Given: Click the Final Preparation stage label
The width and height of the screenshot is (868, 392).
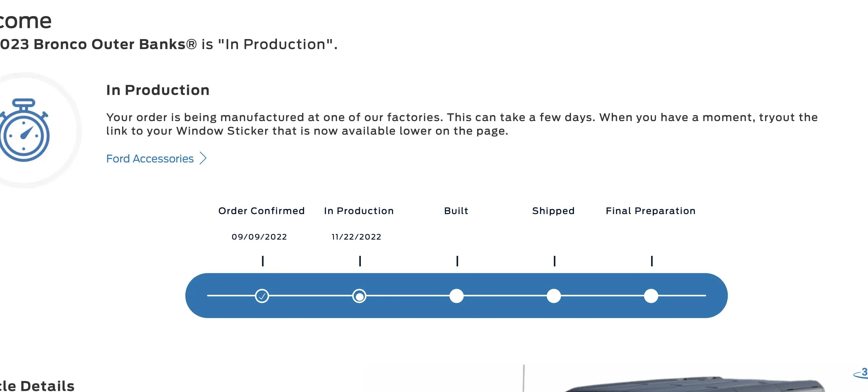Looking at the screenshot, I should [651, 211].
